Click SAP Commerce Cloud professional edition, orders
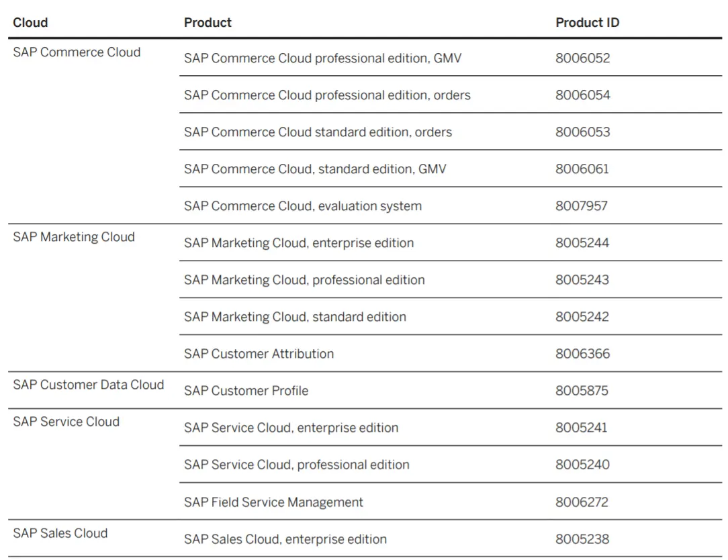The image size is (728, 560). tap(327, 95)
